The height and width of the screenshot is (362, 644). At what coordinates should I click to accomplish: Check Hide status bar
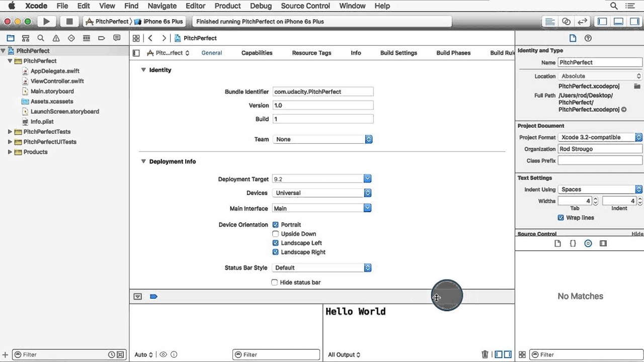274,283
